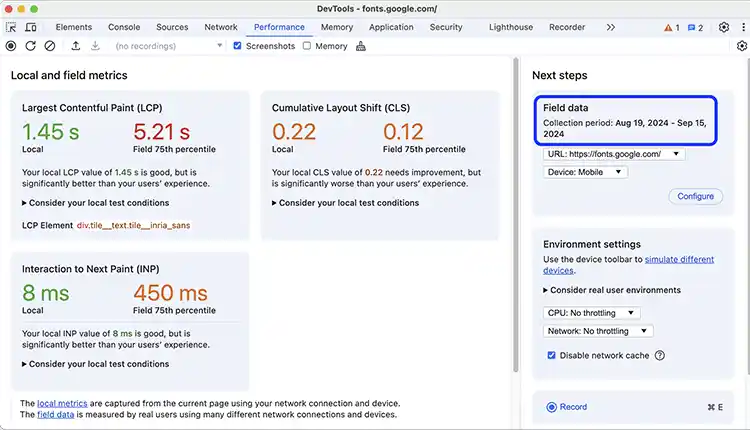Expand Consider real user environments
This screenshot has height=430, width=750.
[x=612, y=290]
